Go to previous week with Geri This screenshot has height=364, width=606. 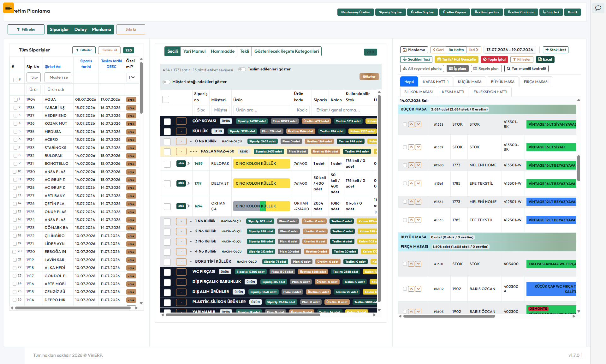point(438,50)
